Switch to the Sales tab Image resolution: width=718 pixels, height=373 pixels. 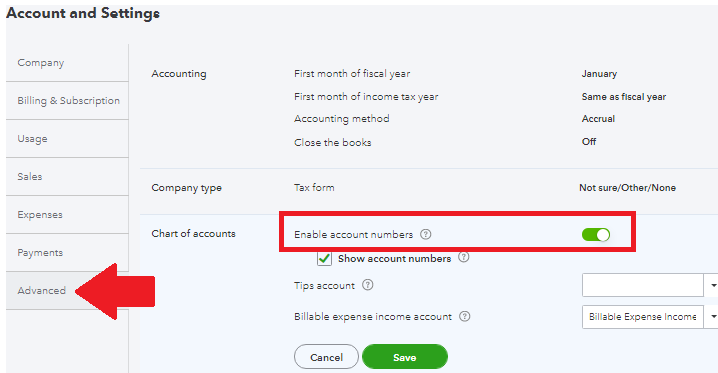click(x=67, y=177)
